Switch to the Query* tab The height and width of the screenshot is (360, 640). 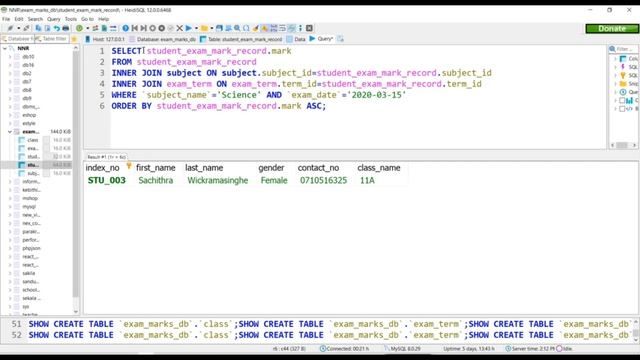coord(321,39)
